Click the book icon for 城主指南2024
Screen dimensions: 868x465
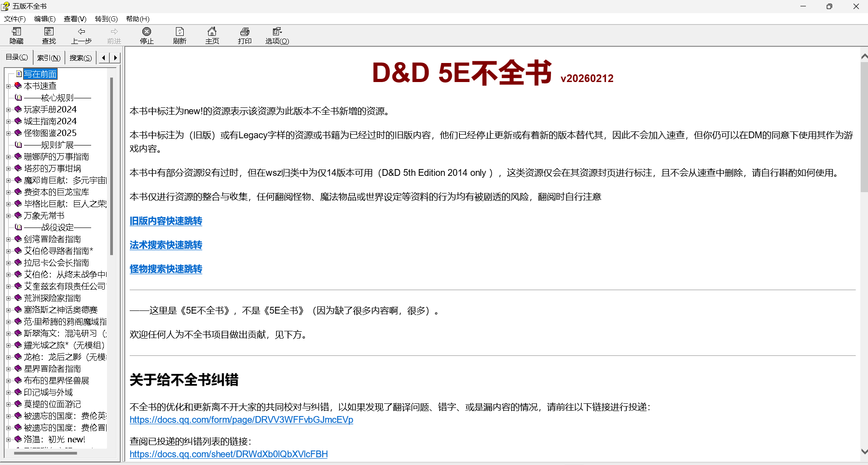[18, 121]
